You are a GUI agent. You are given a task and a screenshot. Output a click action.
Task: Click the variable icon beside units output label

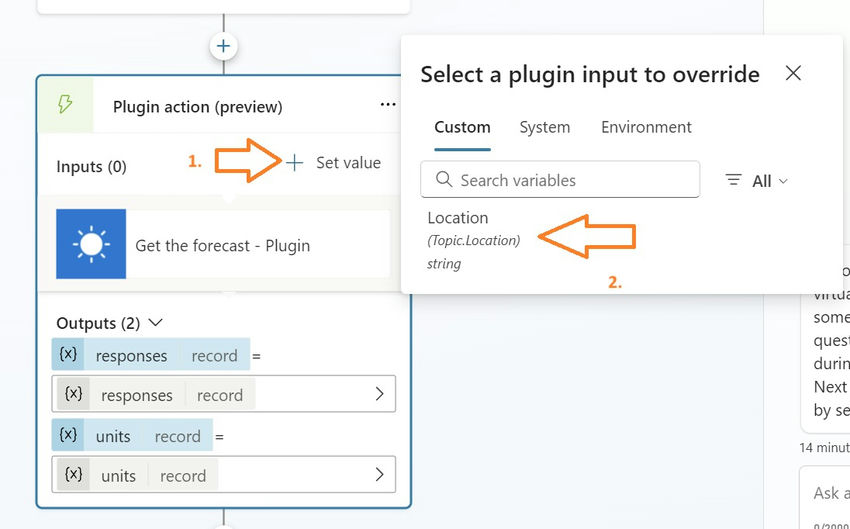coord(68,436)
